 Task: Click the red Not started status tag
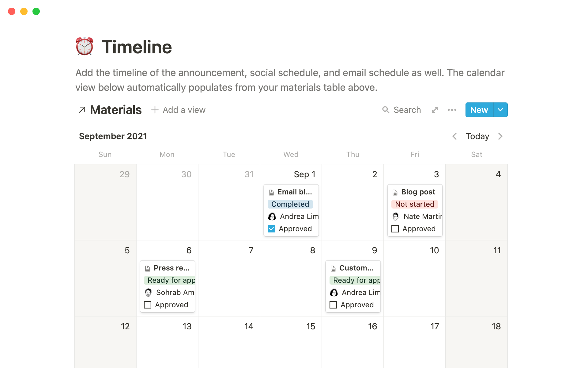414,204
